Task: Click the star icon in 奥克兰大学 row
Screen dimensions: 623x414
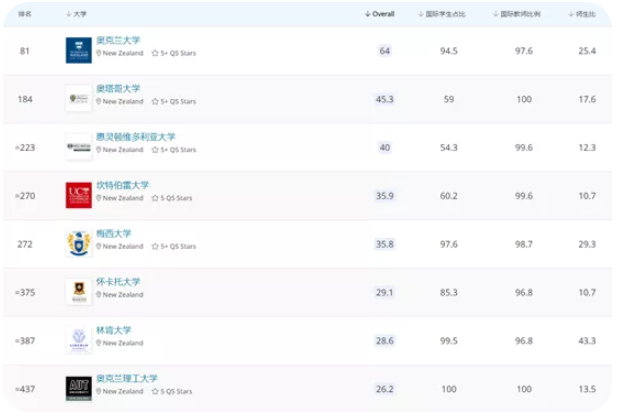Action: tap(155, 53)
